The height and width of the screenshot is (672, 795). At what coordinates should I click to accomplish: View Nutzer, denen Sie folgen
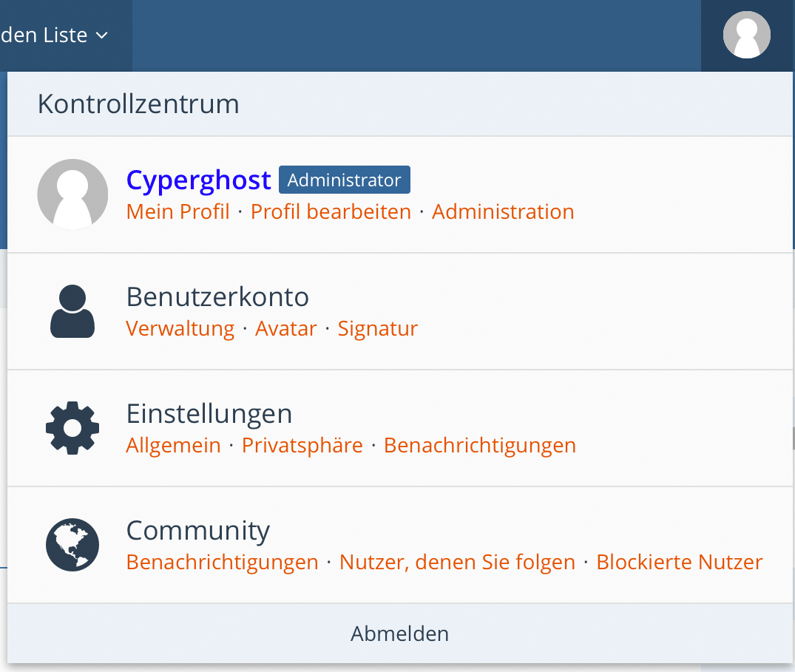457,563
